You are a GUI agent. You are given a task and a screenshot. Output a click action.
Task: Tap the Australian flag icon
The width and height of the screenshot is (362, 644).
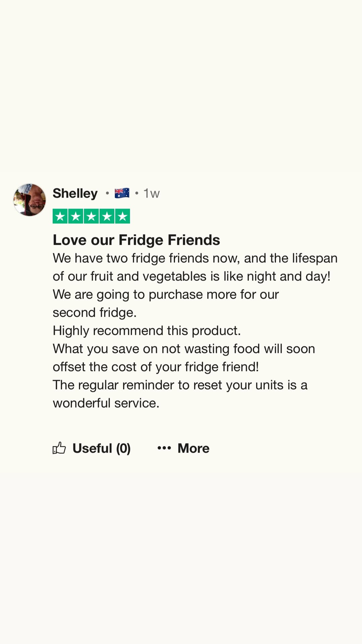tap(122, 193)
